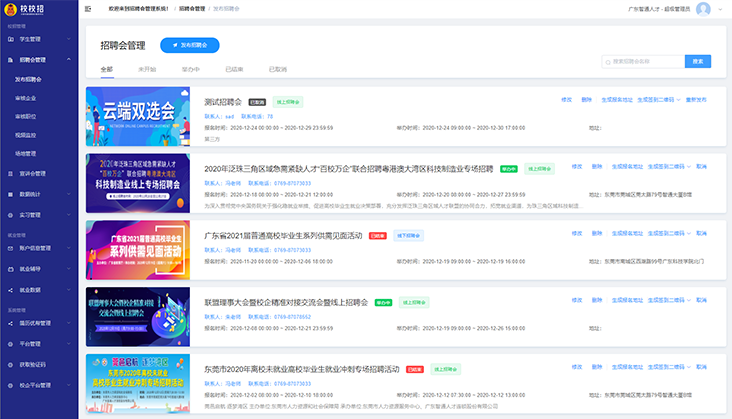Click 取消 for the 2020年泛珠三角 fair

coord(701,167)
